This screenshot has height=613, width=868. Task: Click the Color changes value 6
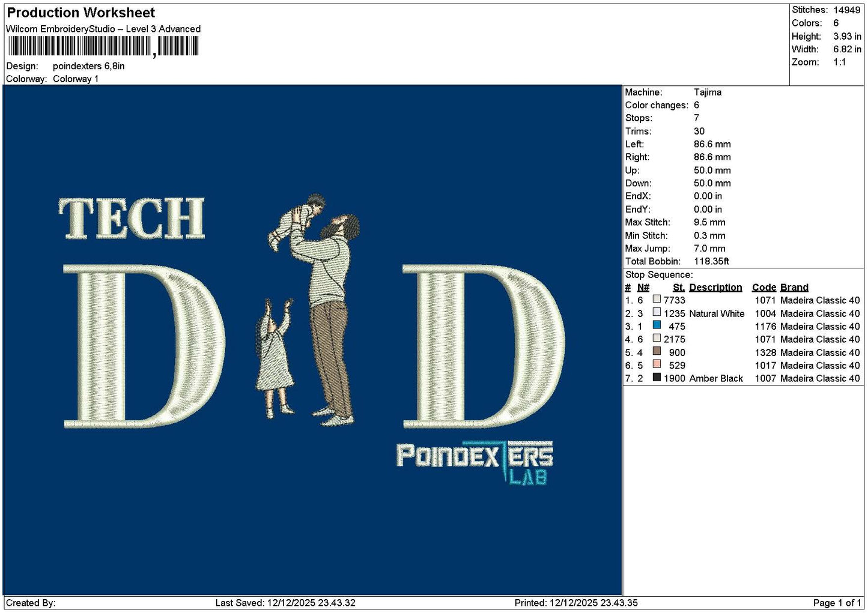pos(697,105)
